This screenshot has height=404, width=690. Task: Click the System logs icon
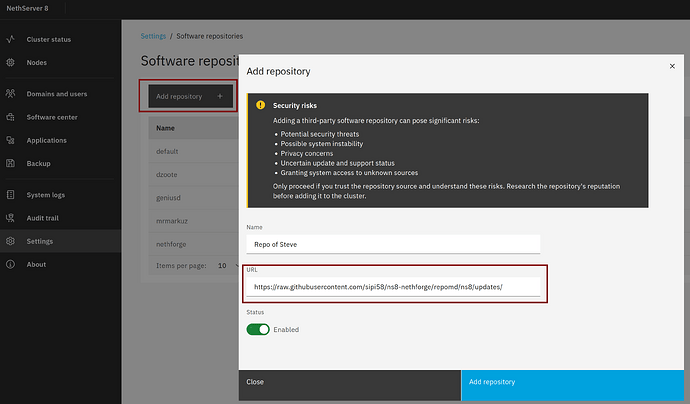(10, 195)
